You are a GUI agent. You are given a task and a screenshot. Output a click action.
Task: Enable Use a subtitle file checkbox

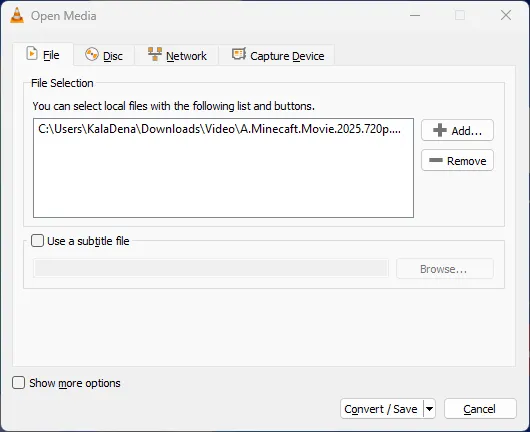pos(38,241)
